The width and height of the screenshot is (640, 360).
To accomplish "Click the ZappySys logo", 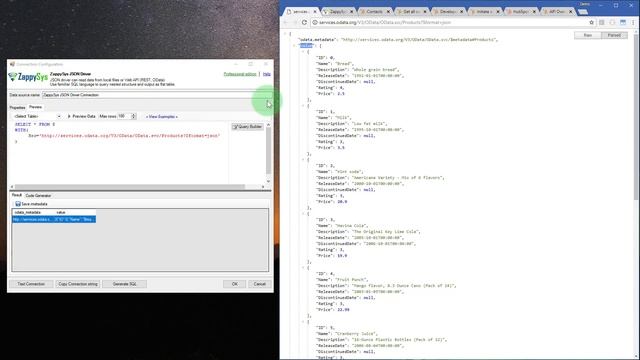I will point(28,77).
